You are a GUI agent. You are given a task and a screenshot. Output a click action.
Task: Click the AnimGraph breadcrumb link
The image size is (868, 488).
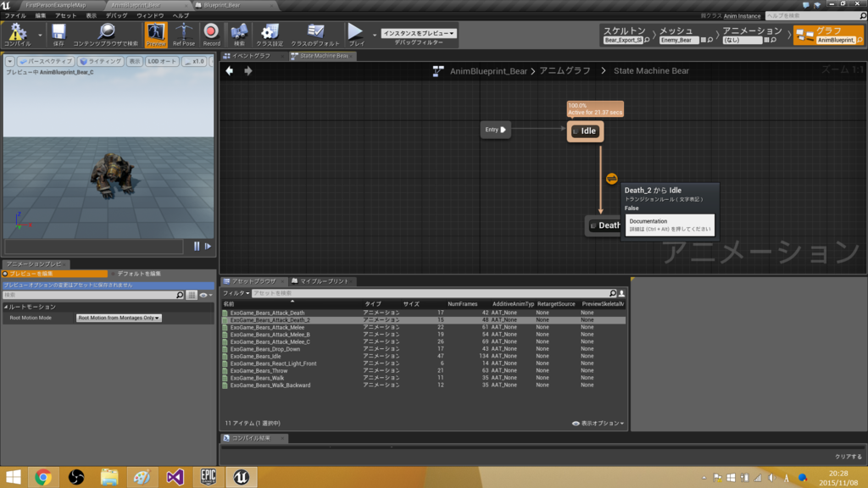(x=565, y=71)
